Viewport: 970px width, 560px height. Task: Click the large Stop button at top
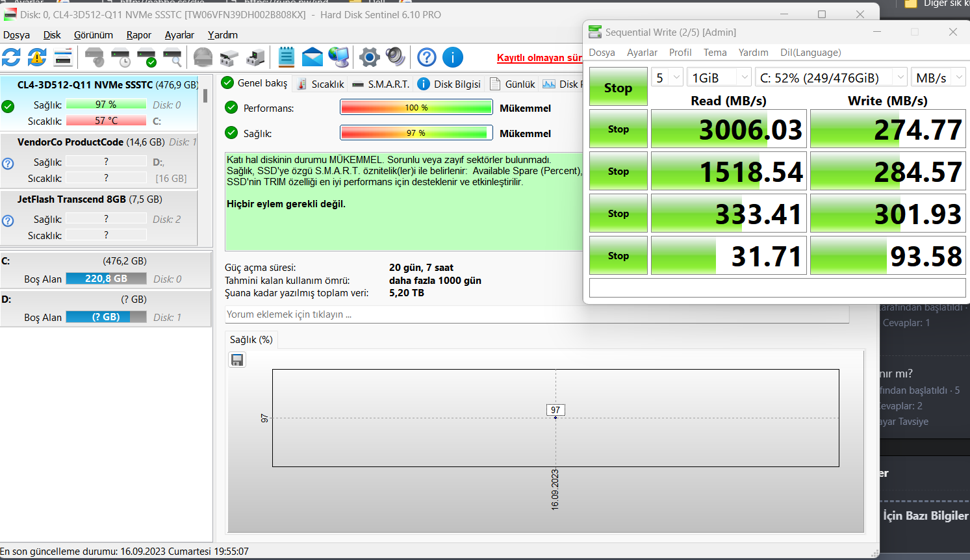[618, 87]
